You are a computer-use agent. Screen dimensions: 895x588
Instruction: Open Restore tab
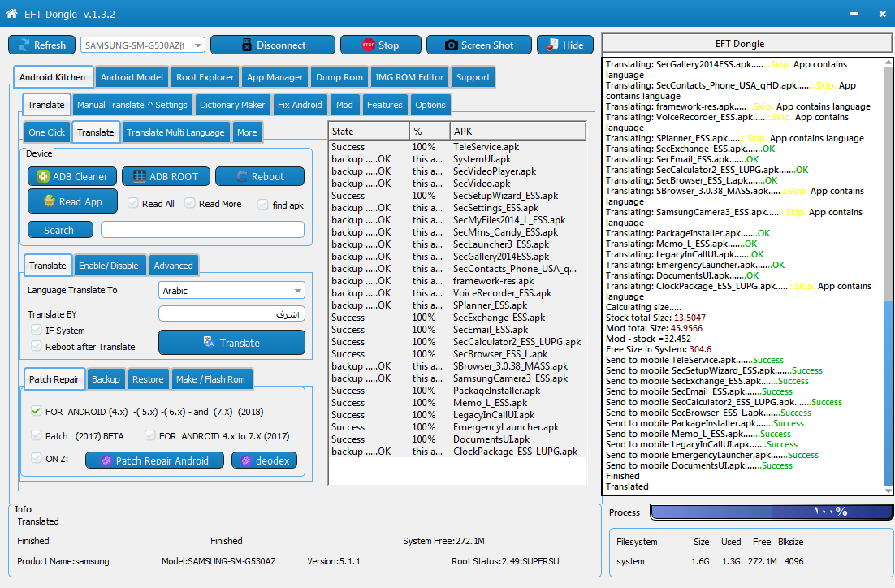(148, 379)
